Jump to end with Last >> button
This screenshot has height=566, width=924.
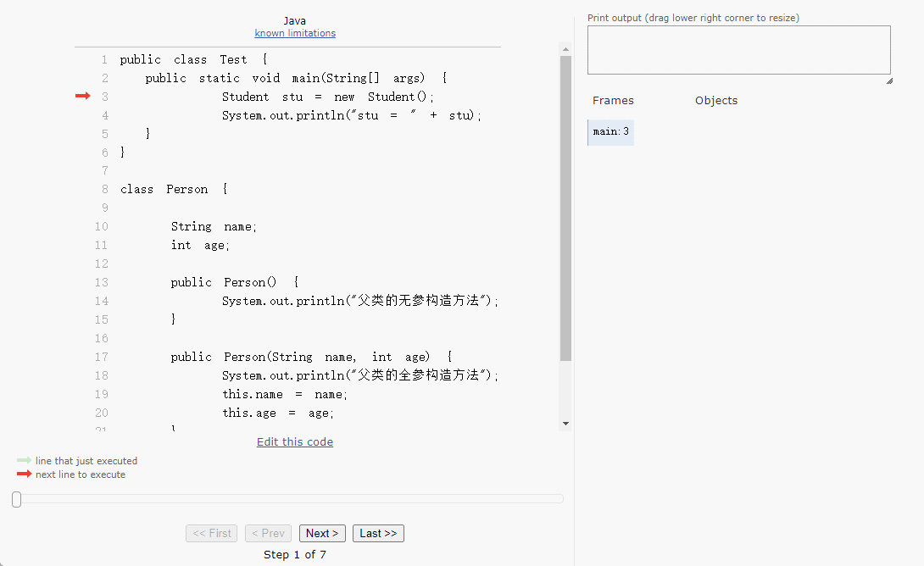click(378, 533)
